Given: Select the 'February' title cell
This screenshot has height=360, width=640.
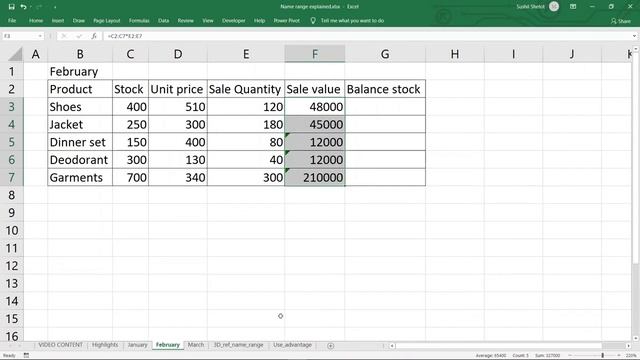Looking at the screenshot, I should click(x=80, y=71).
